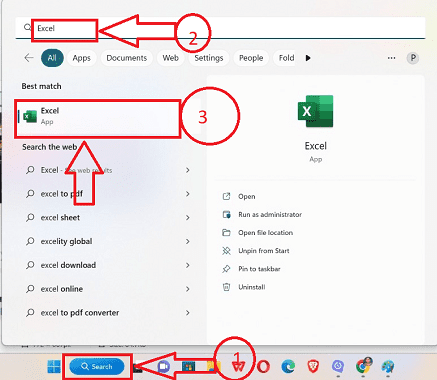Open Microsoft Store taskbar icon
Screen dimensions: 437x380
188,367
